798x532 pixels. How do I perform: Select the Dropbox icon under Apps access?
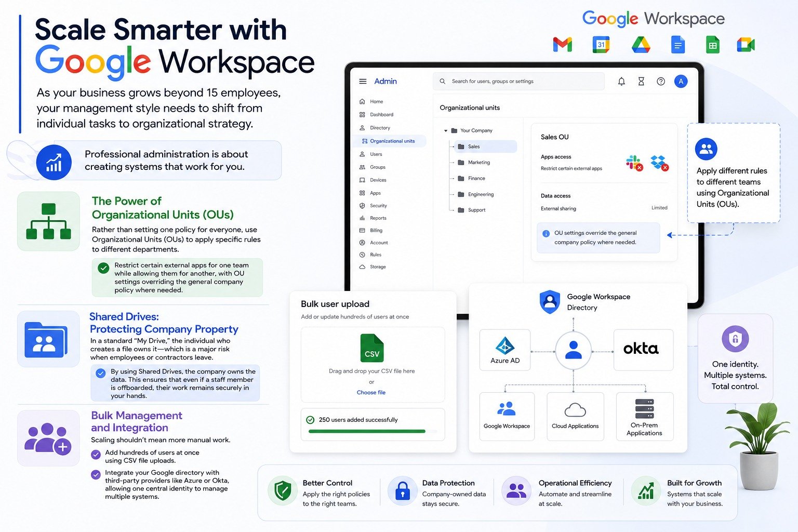(660, 163)
